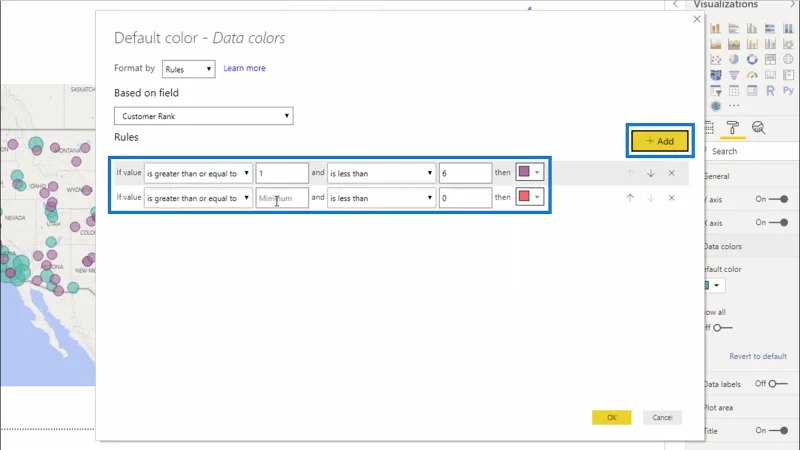Open first rule's is less than dropdown

tap(381, 173)
